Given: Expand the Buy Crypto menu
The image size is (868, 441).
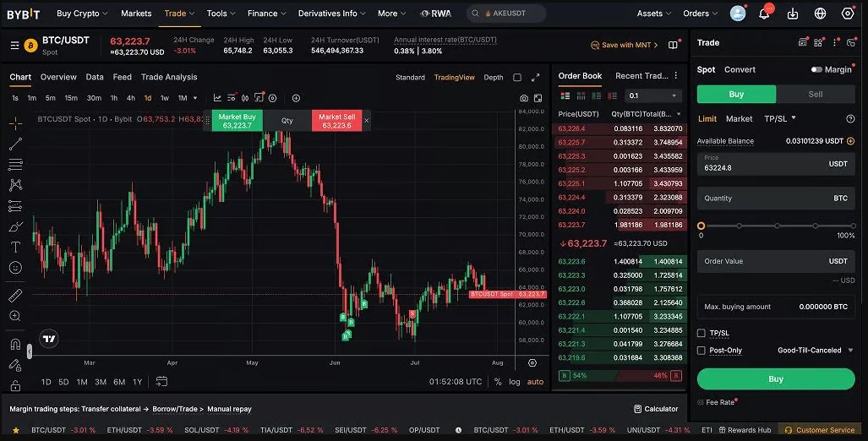Looking at the screenshot, I should point(82,14).
